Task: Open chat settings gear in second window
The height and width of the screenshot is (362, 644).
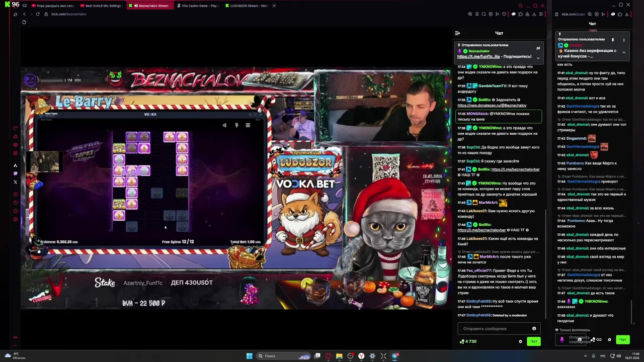Action: (609, 339)
